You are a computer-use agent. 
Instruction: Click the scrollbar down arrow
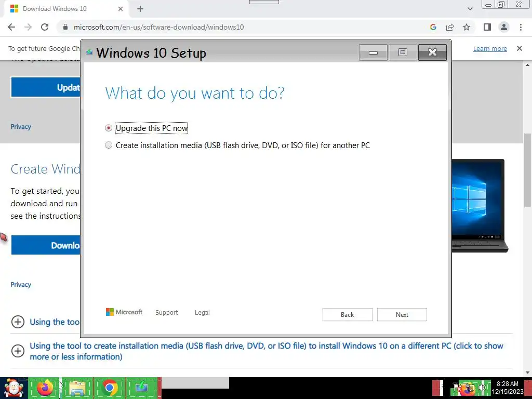527,373
